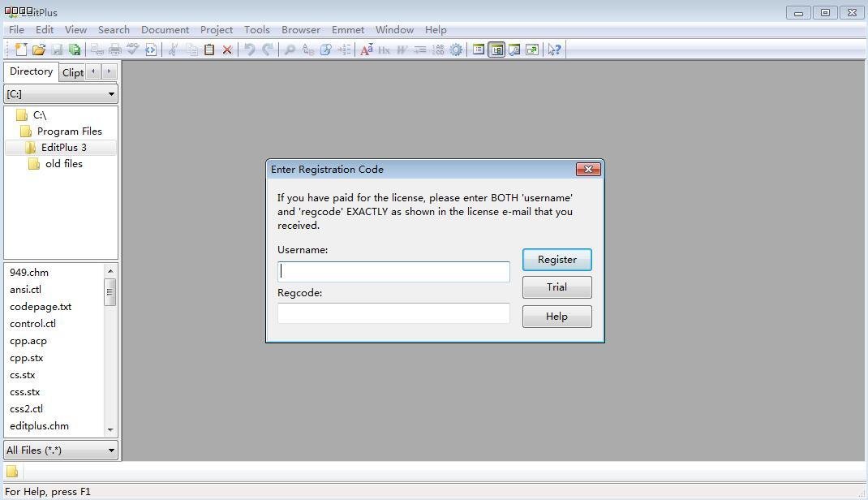Screen dimensions: 868x500
Task: Toggle the Directory Window toolbar icon
Action: tap(496, 50)
